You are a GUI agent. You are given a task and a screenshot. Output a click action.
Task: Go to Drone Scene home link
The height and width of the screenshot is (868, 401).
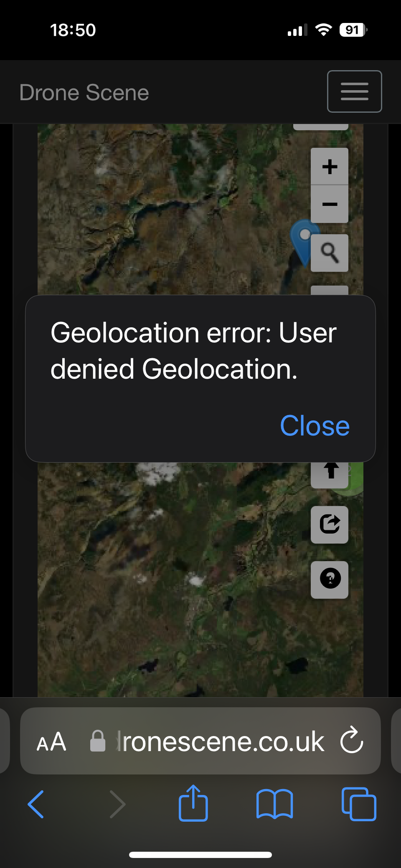pos(84,92)
